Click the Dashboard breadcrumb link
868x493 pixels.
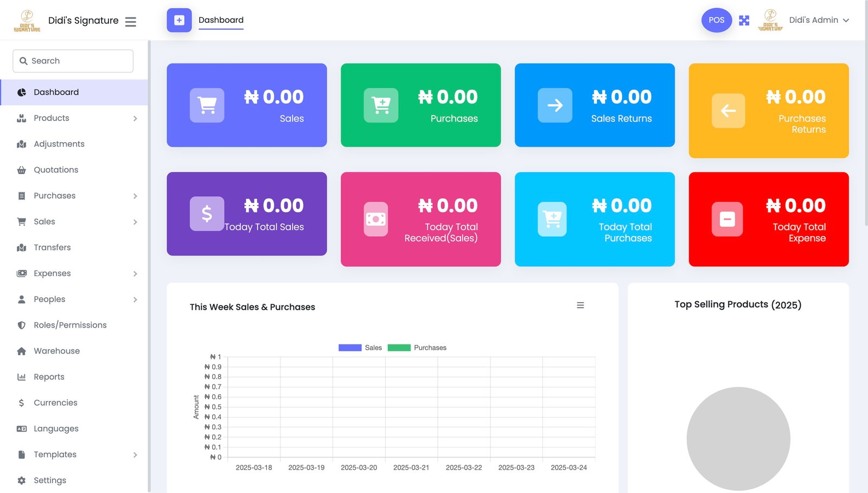[221, 20]
